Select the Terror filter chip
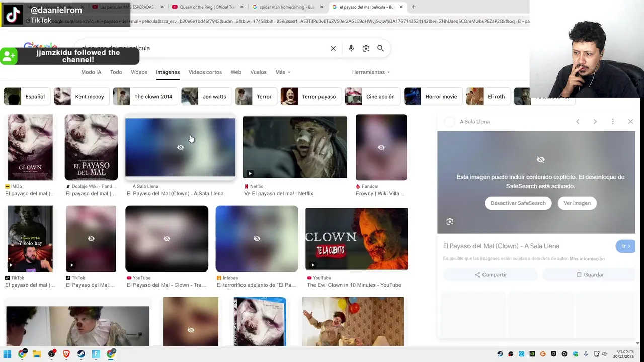The image size is (644, 362). pyautogui.click(x=257, y=97)
